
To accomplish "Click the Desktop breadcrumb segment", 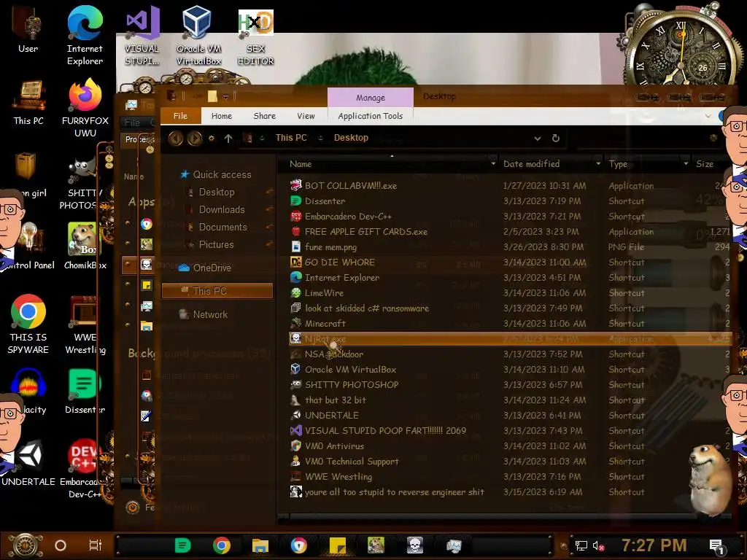I will [351, 138].
